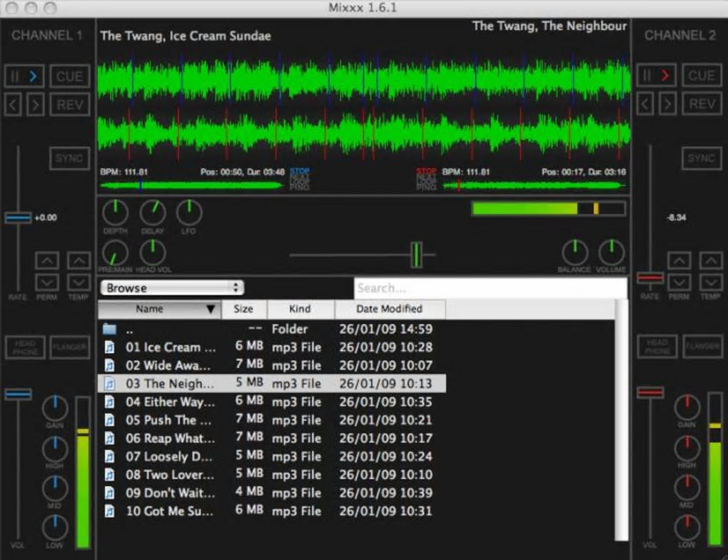Image resolution: width=728 pixels, height=560 pixels.
Task: Toggle Channel 1 FLANGER effect
Action: 70,347
